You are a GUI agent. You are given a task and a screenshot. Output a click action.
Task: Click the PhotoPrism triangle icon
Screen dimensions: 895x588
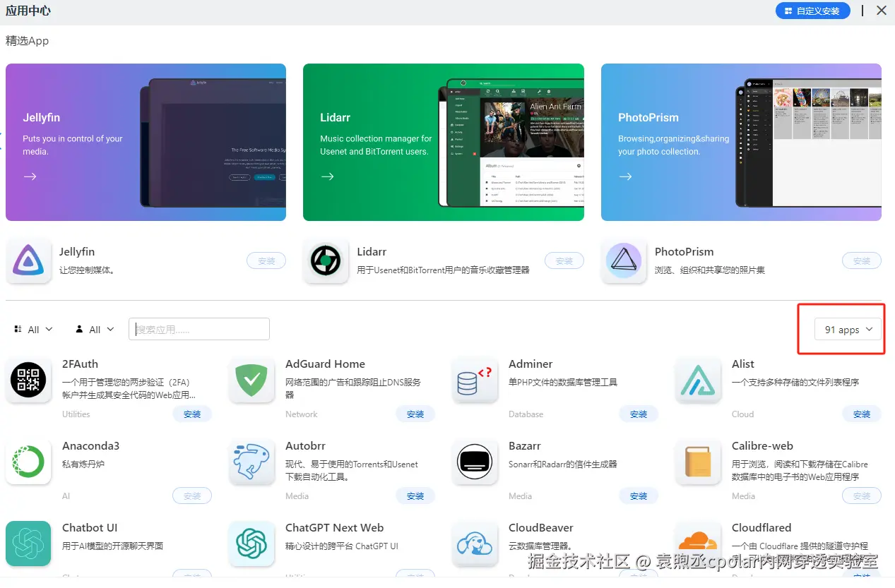tap(624, 261)
